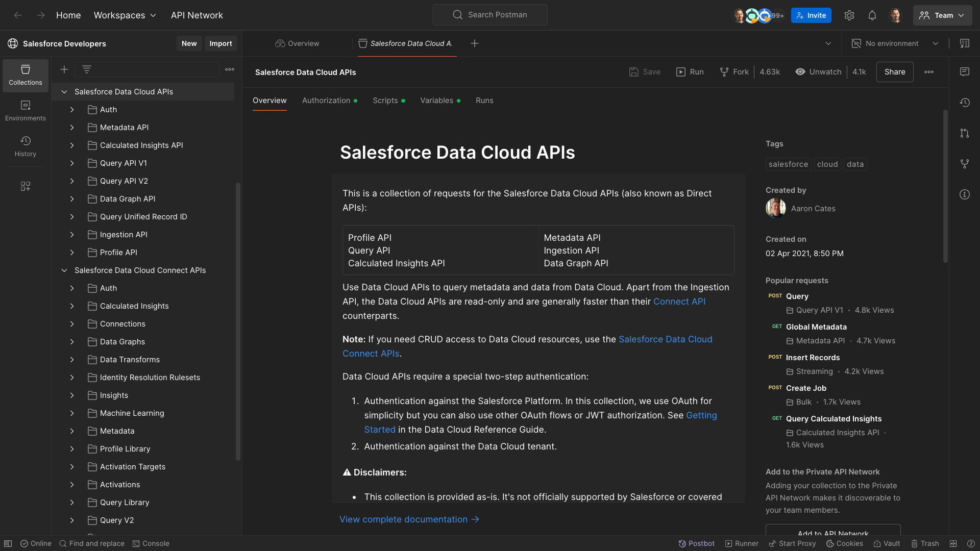Click Start Proxy in status bar

[x=792, y=543]
